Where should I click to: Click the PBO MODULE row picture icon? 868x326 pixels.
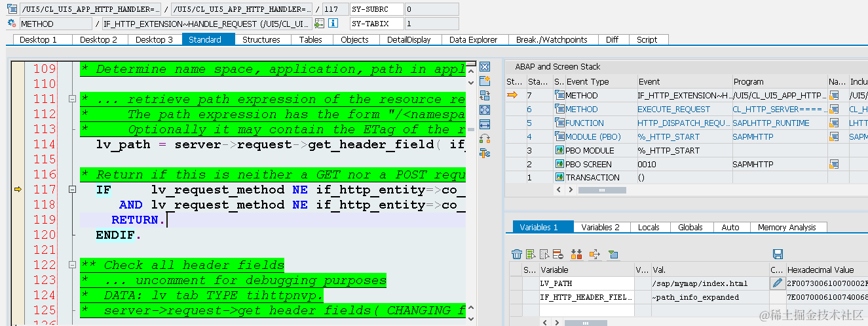pyautogui.click(x=559, y=150)
